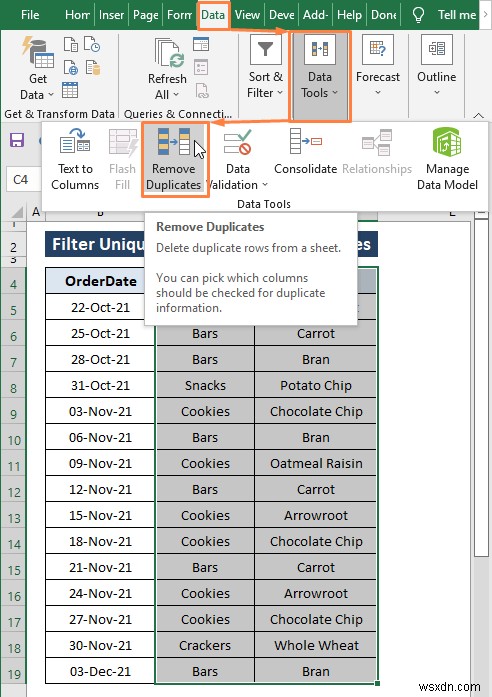Expand the Outline group
Image resolution: width=492 pixels, height=697 pixels.
pos(436,67)
